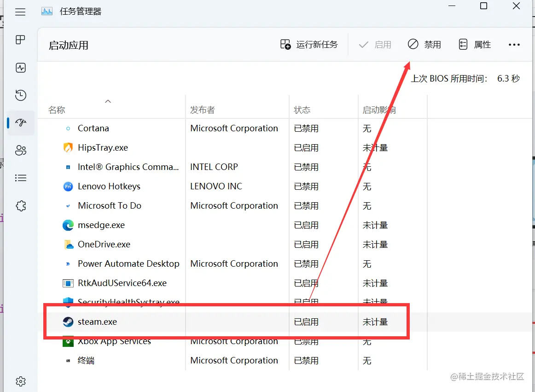Select the OneDrive.exe entry name
This screenshot has height=392, width=535.
tap(104, 245)
